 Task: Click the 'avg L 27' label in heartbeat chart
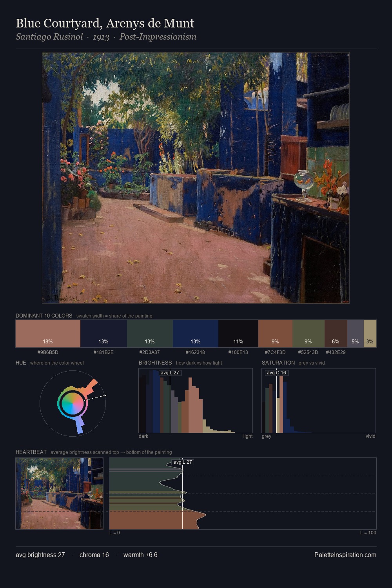(183, 462)
